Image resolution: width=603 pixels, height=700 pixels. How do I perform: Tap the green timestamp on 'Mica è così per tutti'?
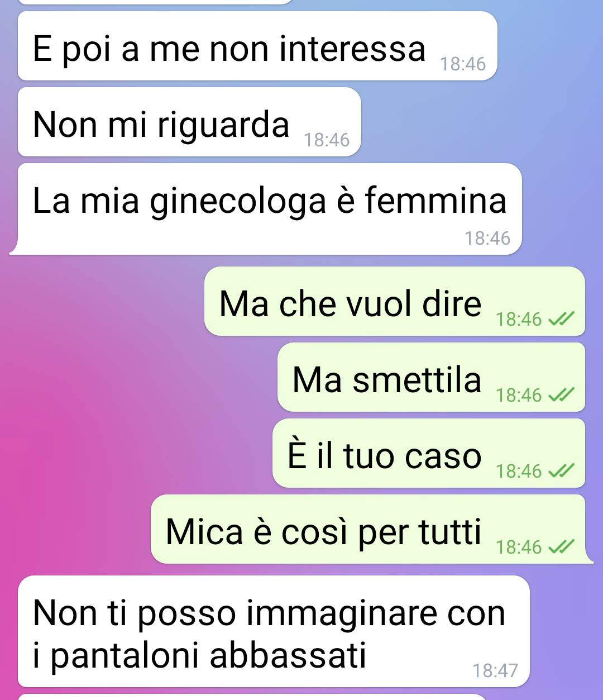point(519,547)
